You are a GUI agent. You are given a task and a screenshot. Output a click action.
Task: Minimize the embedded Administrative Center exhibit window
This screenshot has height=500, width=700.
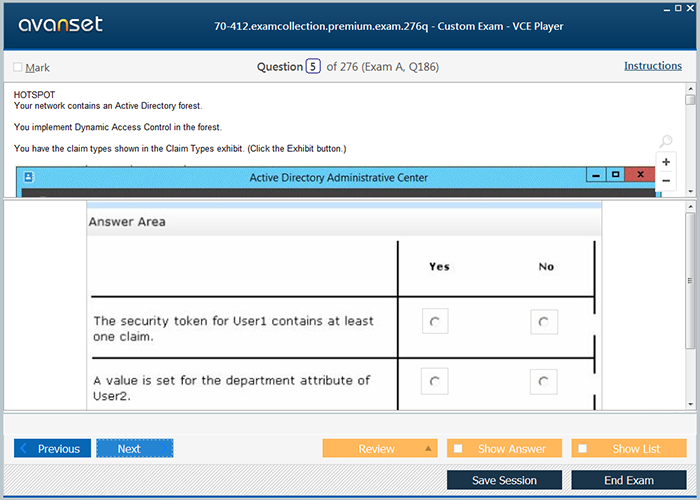point(596,175)
